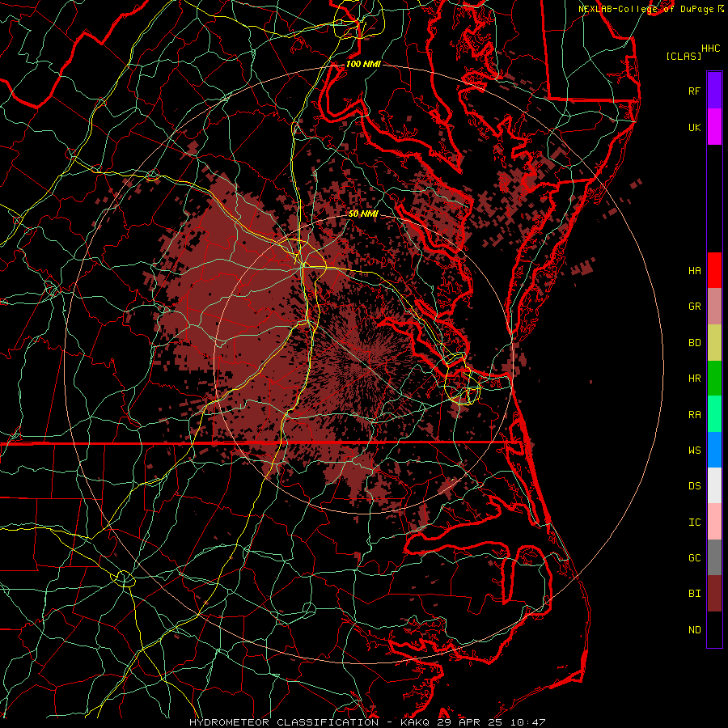Click the BI legend label
The image size is (728, 728).
tap(694, 594)
